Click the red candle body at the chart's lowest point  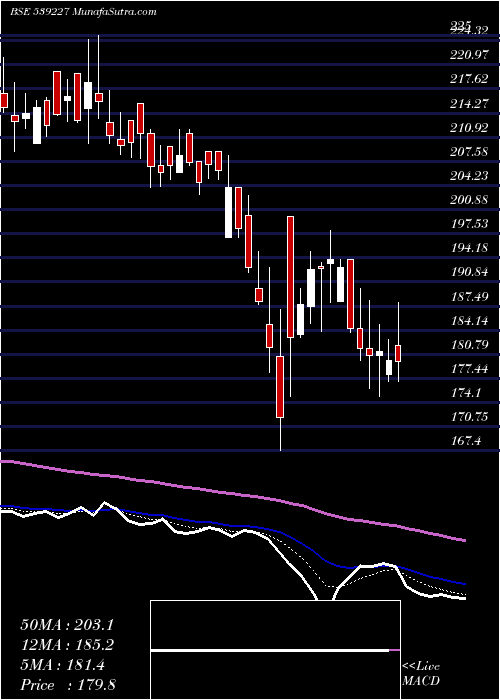(280, 387)
